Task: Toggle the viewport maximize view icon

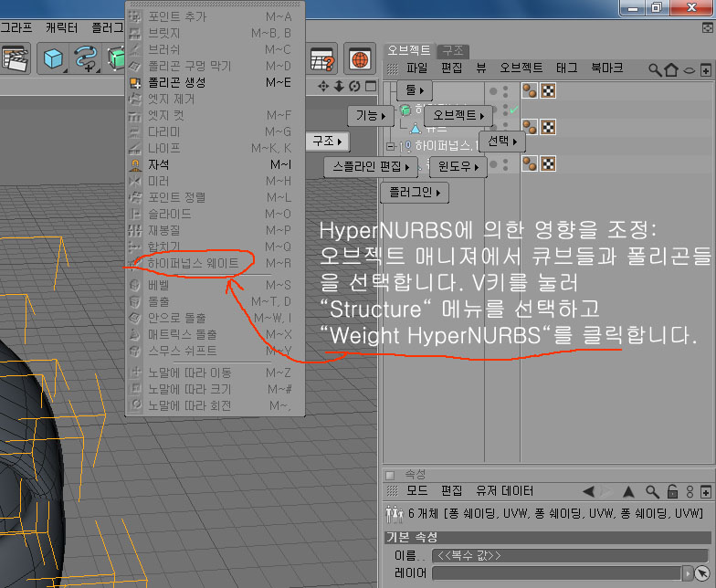Action: [x=371, y=86]
